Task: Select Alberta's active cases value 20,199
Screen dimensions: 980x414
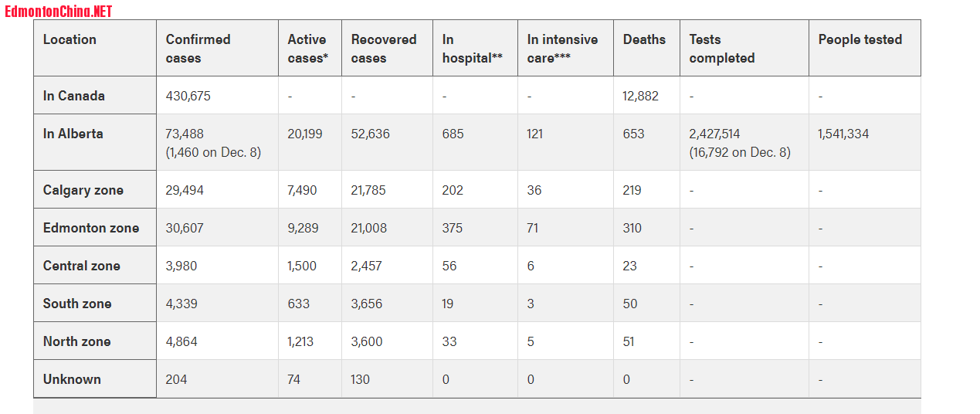Action: point(305,134)
